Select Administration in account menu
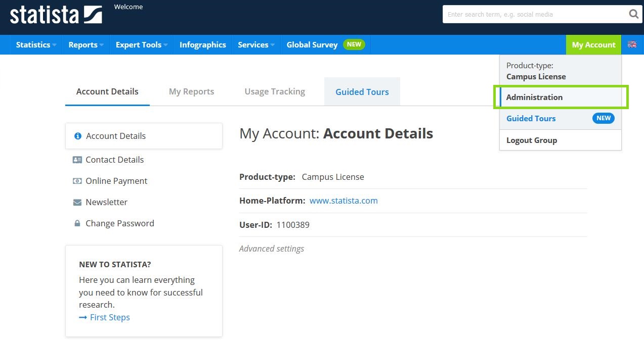The image size is (644, 342). click(x=561, y=97)
